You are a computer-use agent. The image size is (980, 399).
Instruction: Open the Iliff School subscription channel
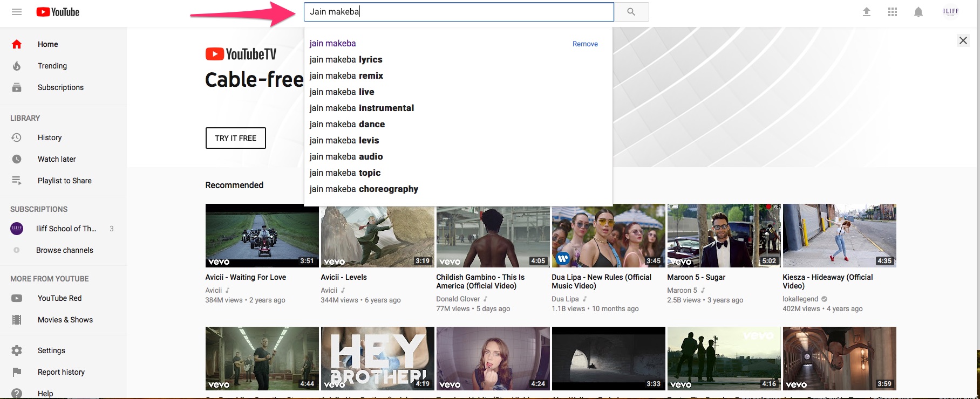(x=65, y=229)
